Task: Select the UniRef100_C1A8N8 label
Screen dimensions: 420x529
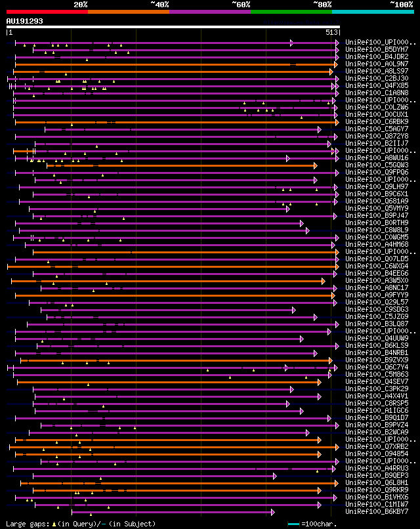Action: 377,93
